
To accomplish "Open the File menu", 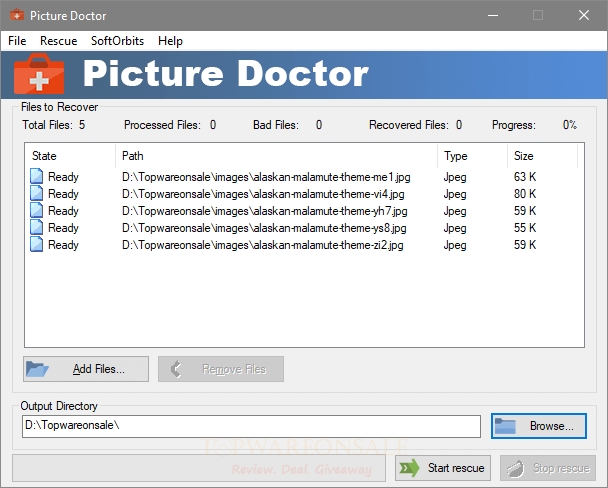I will [17, 41].
